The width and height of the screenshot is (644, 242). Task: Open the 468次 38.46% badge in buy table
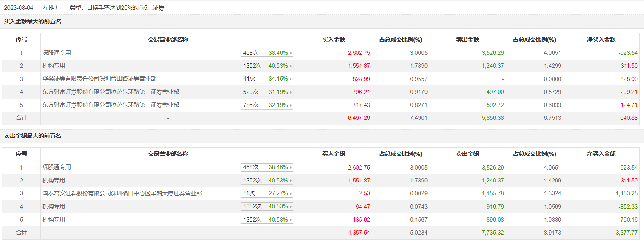[x=267, y=53]
